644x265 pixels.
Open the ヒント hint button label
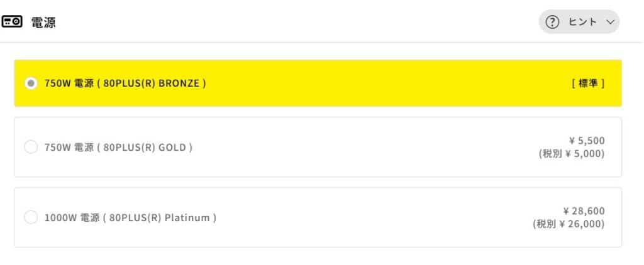[x=582, y=22]
